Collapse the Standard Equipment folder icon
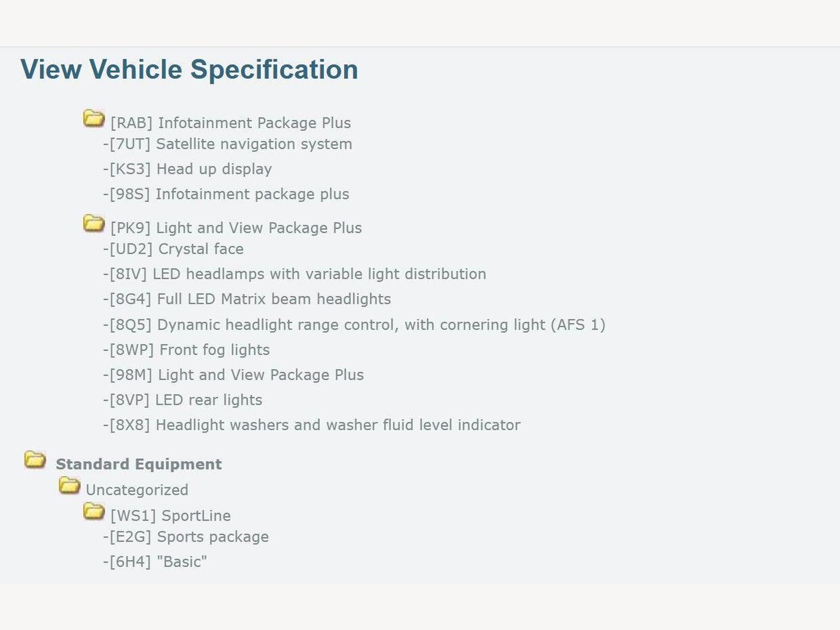The width and height of the screenshot is (840, 630). tap(35, 460)
